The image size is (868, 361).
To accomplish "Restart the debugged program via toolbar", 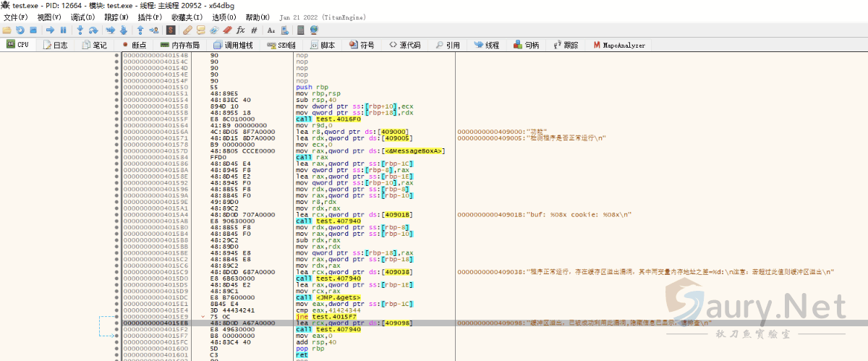I will tap(20, 30).
